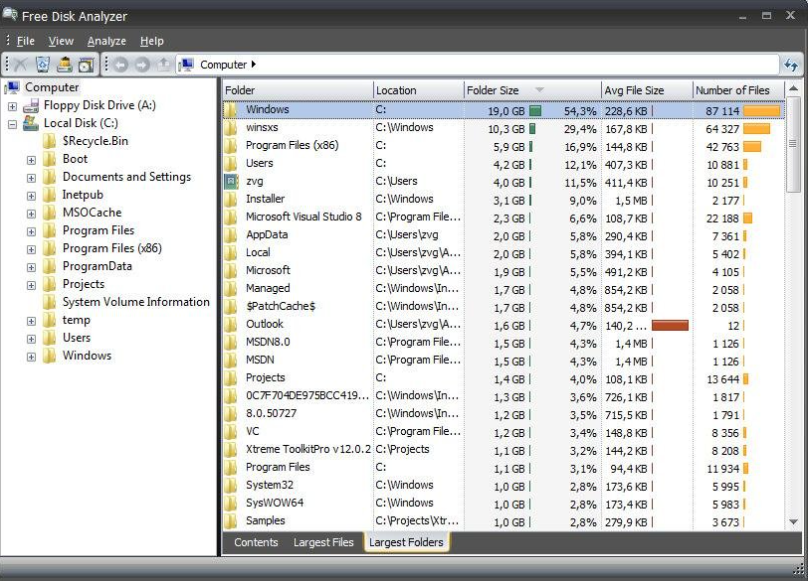Click the red Avg File Size bar for Outlook
Viewport: 808px width, 581px height.
click(x=670, y=325)
